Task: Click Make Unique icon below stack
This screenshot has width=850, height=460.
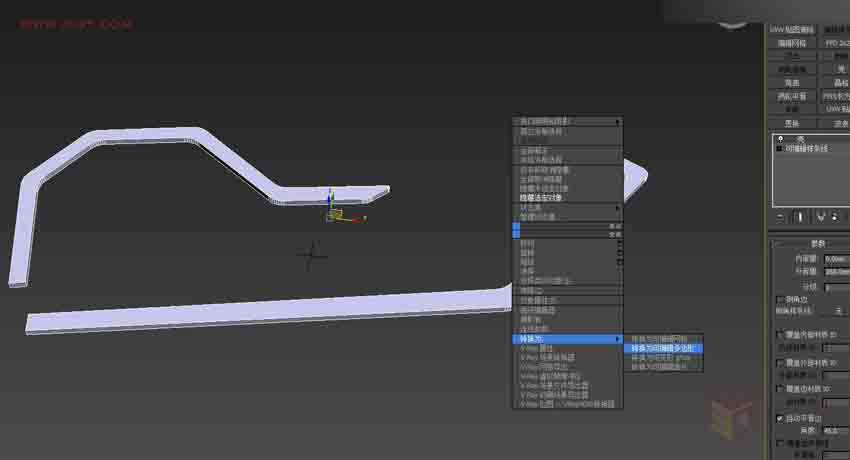Action: (821, 218)
